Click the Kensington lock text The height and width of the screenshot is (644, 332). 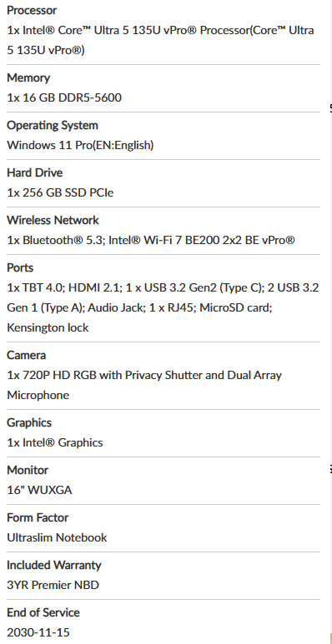point(48,327)
